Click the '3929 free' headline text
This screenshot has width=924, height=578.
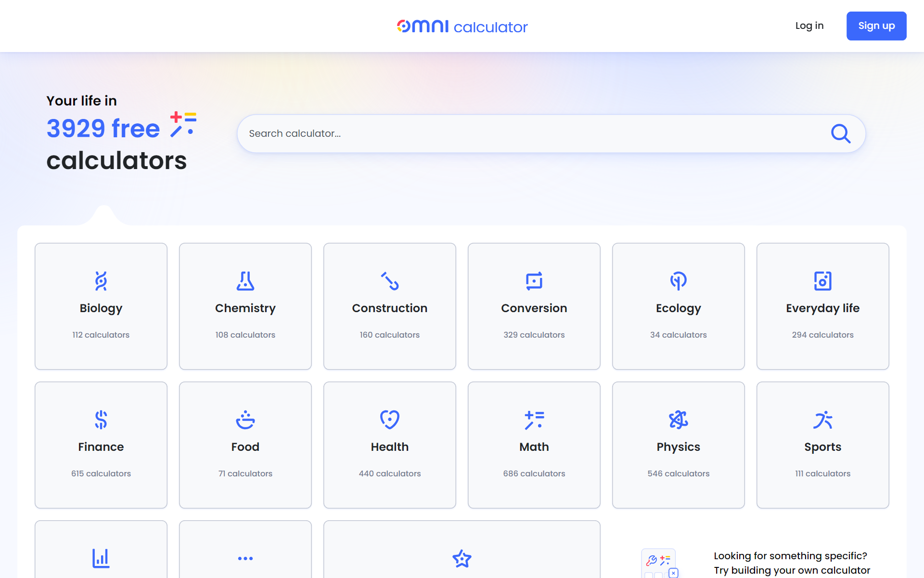click(103, 129)
